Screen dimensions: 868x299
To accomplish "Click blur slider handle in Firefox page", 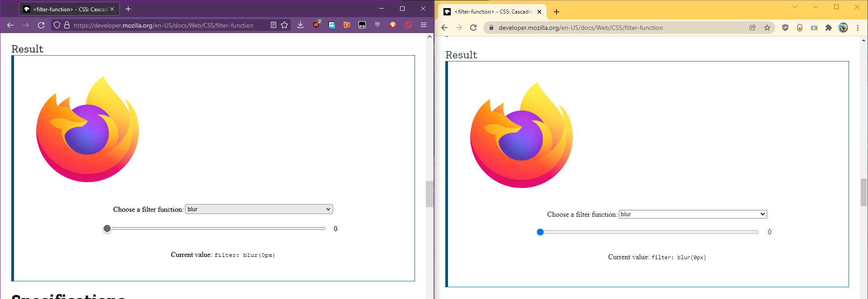I will coord(107,228).
